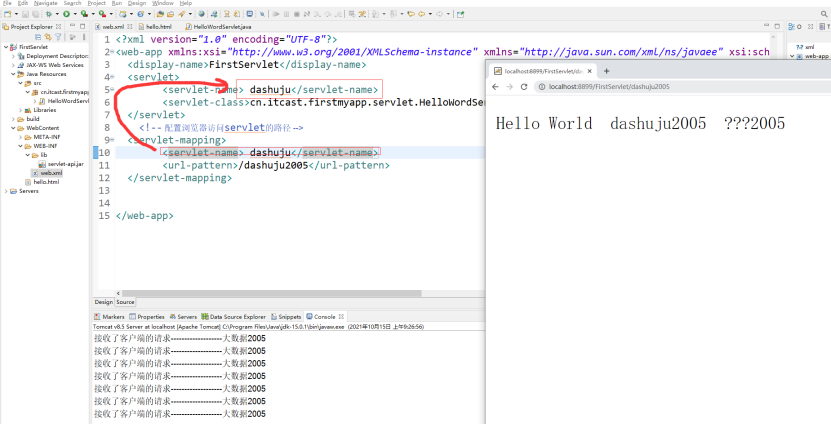The image size is (831, 424).
Task: Minimize the editor area via its minimize icon
Action: click(767, 25)
